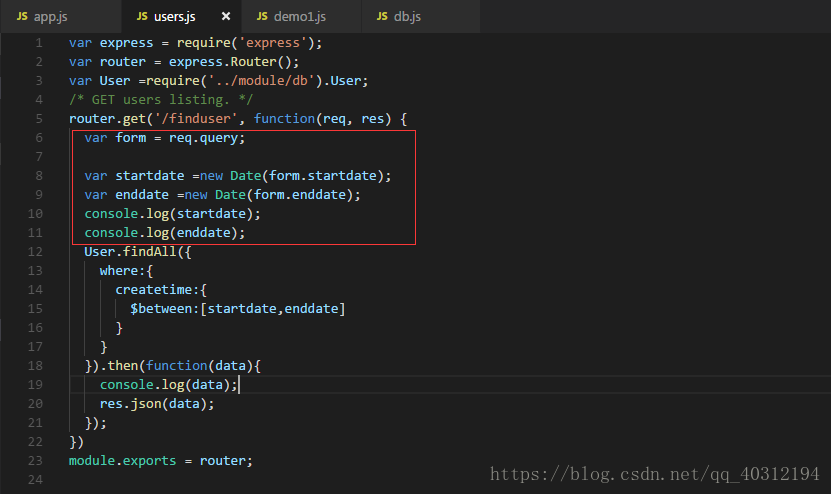Image resolution: width=831 pixels, height=494 pixels.
Task: Click line number 1 in gutter
Action: pos(39,43)
